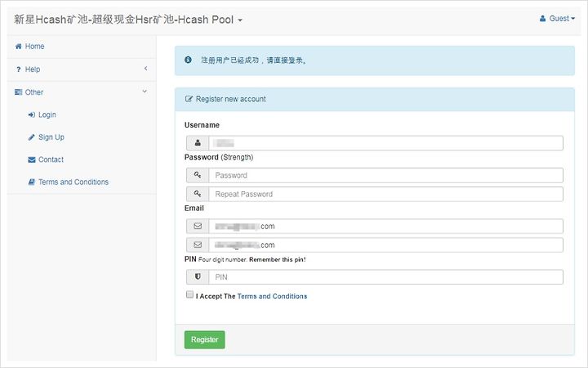Viewport: 588px width, 368px height.
Task: Click the Home house icon in sidebar
Action: pyautogui.click(x=18, y=47)
